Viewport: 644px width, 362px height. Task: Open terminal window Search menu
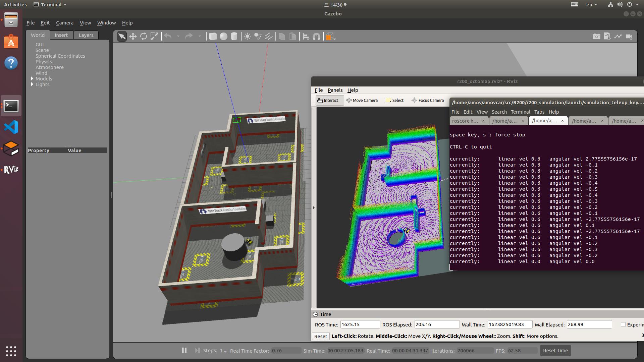click(x=499, y=112)
